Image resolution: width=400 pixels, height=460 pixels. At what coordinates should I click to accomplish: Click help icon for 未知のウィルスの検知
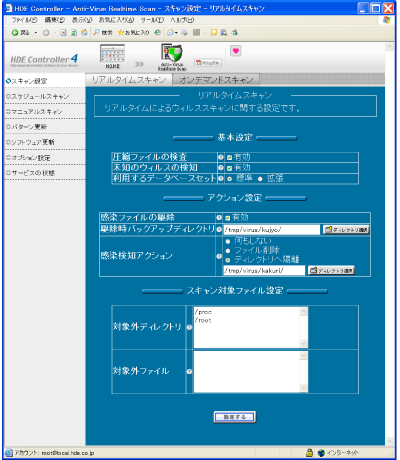[221, 168]
